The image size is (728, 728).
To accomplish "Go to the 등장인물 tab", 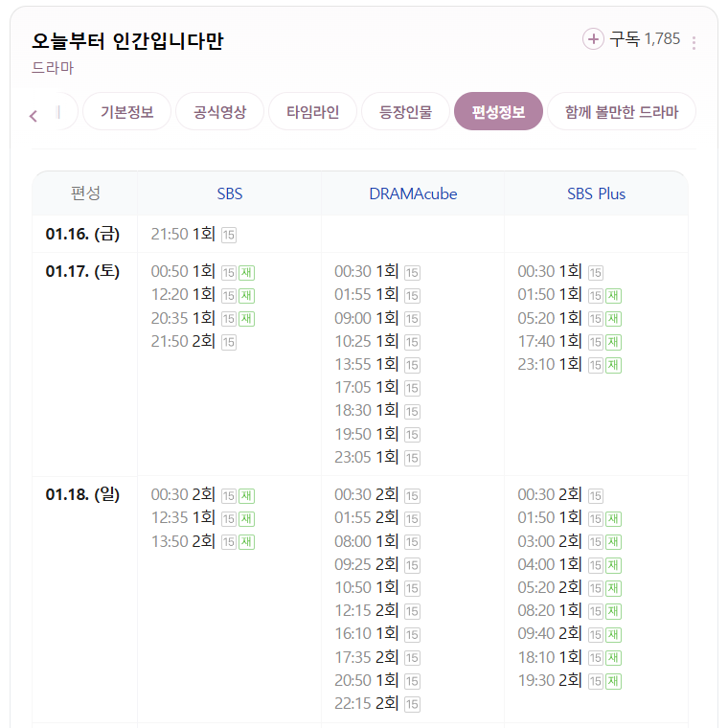I will tap(405, 112).
